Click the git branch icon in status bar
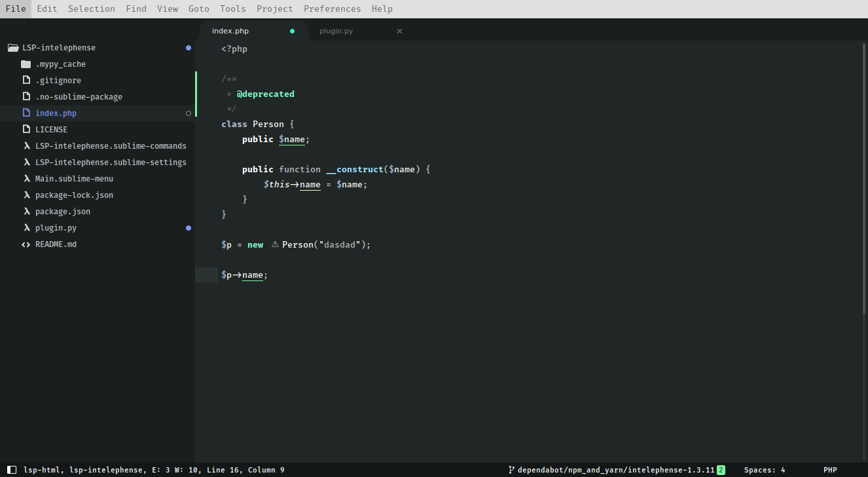This screenshot has width=868, height=477. [x=511, y=470]
